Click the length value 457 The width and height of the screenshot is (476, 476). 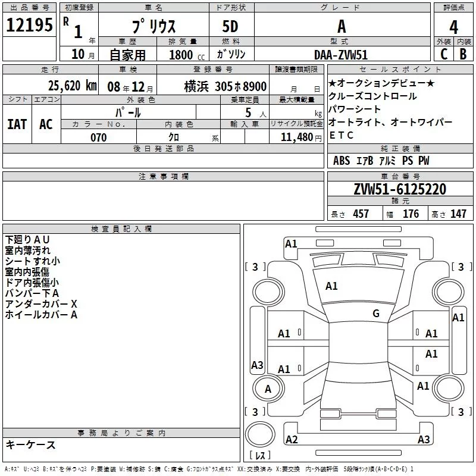361,214
